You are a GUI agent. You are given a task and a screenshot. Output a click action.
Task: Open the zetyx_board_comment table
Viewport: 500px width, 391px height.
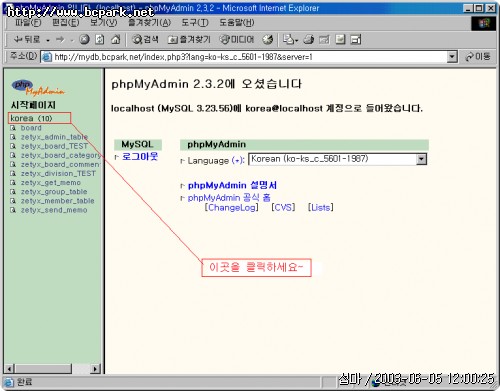pos(60,164)
